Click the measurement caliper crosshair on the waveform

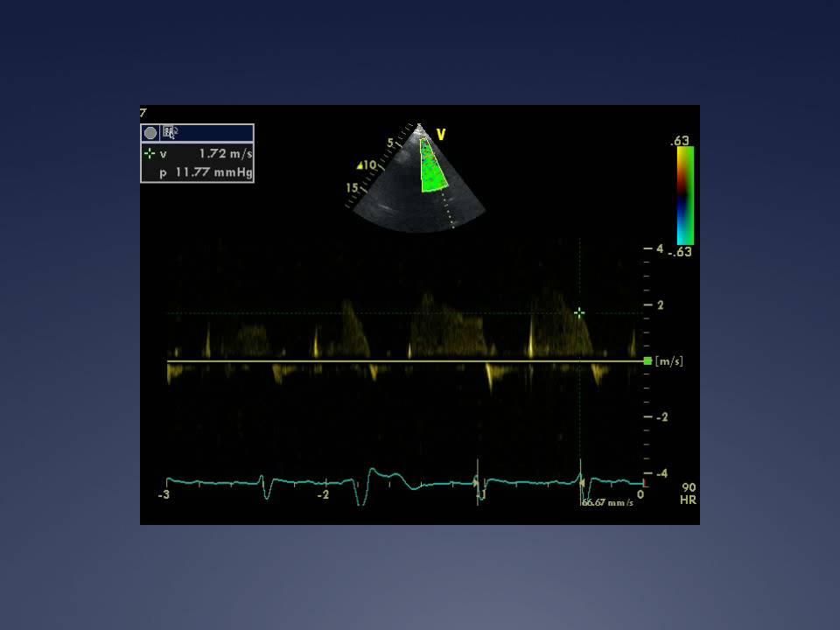coord(579,312)
